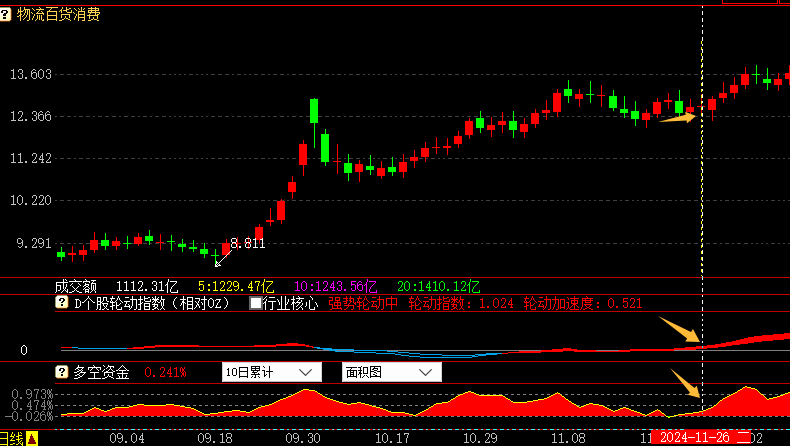The image size is (790, 446).
Task: Click the orange arrow on the candlestick chart
Action: [x=677, y=118]
